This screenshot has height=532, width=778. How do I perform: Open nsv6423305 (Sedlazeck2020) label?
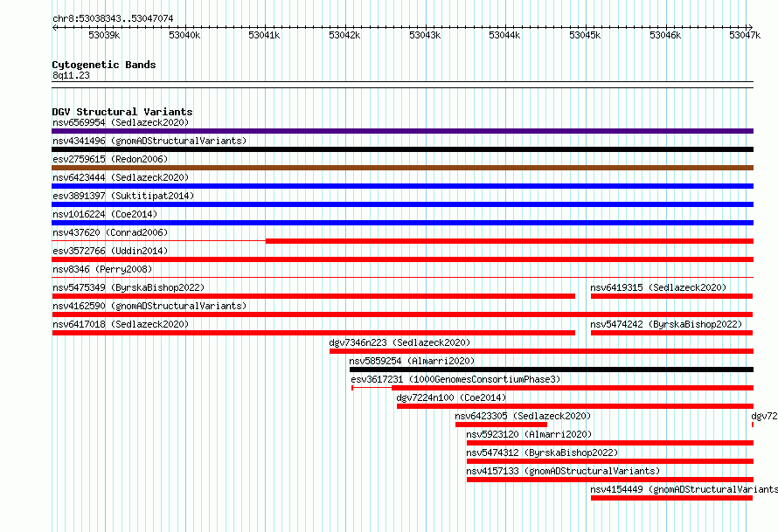point(523,416)
